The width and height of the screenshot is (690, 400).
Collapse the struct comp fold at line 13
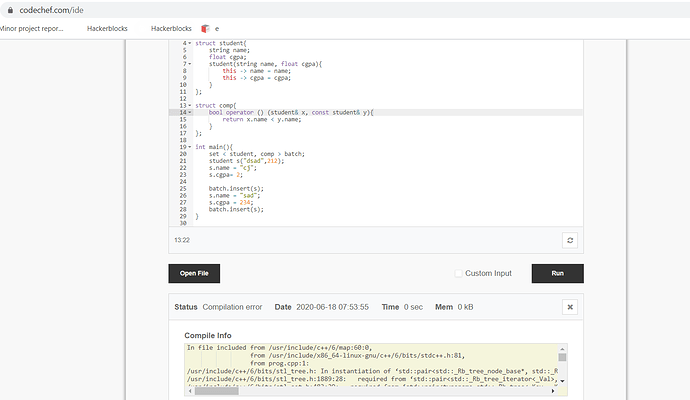click(190, 106)
